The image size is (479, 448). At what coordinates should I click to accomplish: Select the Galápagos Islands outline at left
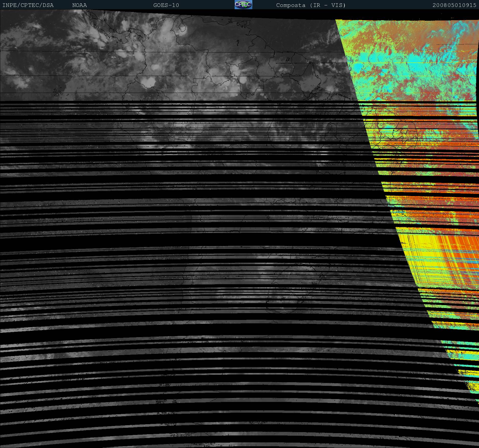tap(58, 93)
